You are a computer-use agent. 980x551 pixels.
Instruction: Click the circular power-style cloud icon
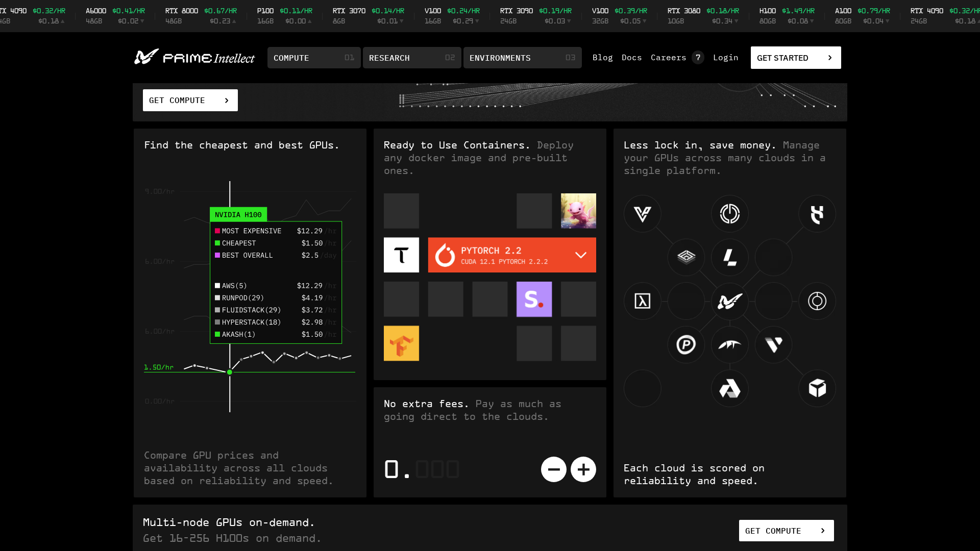tap(729, 214)
